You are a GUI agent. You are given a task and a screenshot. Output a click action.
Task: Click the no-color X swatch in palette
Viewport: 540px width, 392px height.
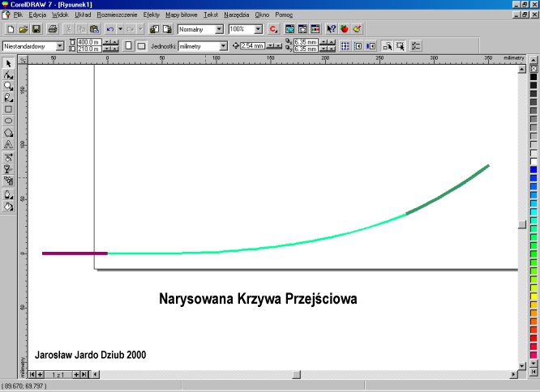tap(534, 69)
